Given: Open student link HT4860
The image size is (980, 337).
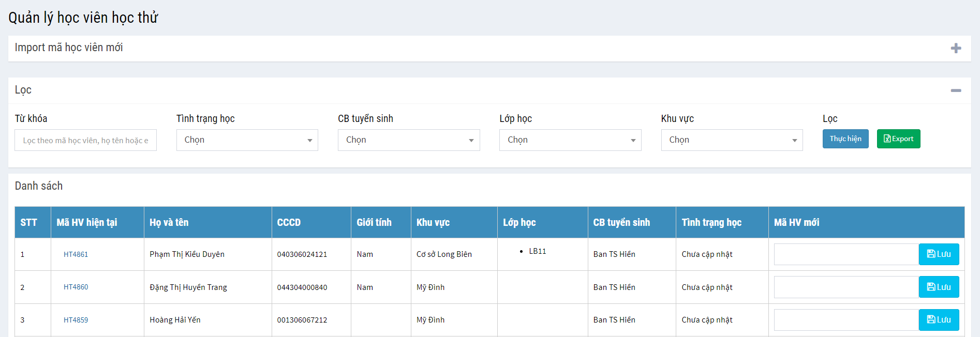Looking at the screenshot, I should click(76, 287).
